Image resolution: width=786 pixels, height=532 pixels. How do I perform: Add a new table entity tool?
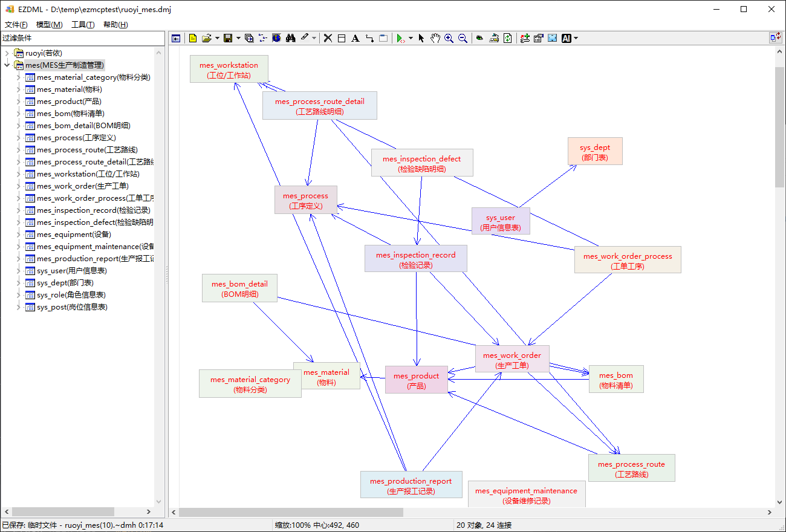342,38
